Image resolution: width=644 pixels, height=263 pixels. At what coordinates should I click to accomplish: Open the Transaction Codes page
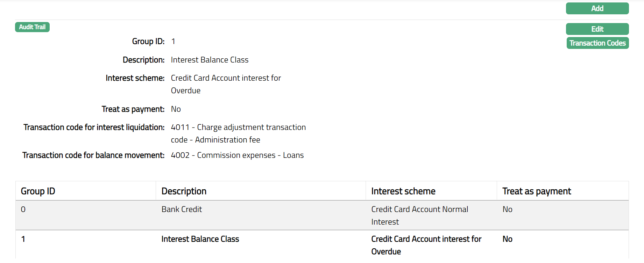pos(597,43)
